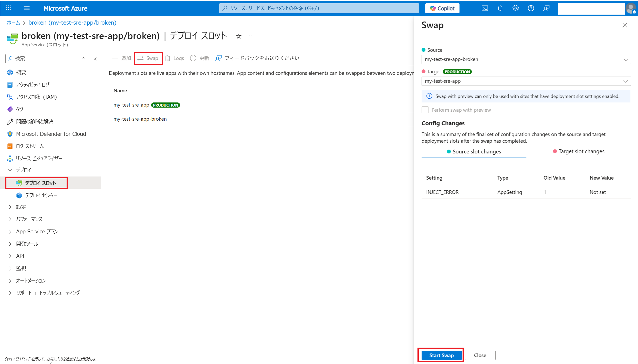Open デプロイ センター
The image size is (638, 364).
(x=41, y=195)
